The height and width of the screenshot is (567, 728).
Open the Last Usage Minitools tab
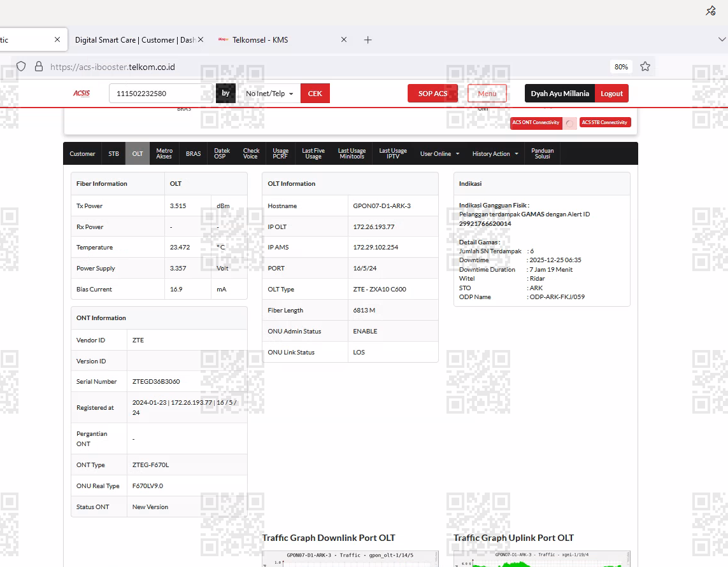tap(352, 153)
